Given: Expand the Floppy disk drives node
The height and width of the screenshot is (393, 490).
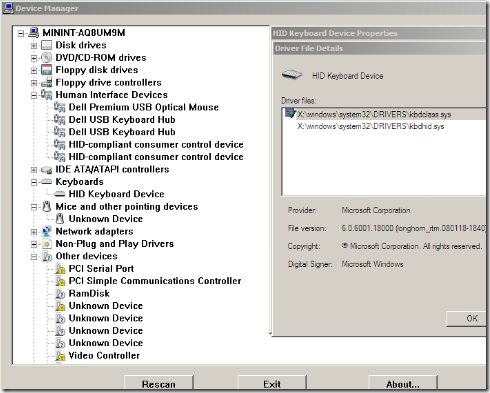Looking at the screenshot, I should point(34,70).
